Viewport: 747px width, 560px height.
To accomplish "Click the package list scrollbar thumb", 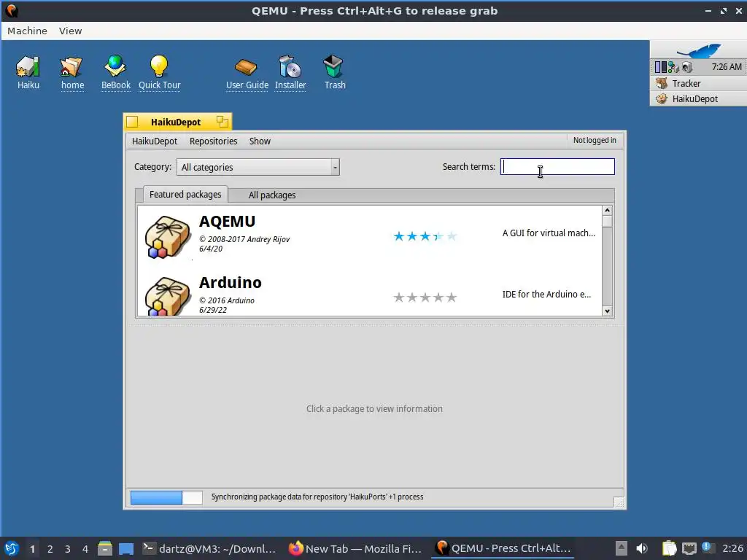I will click(x=607, y=222).
